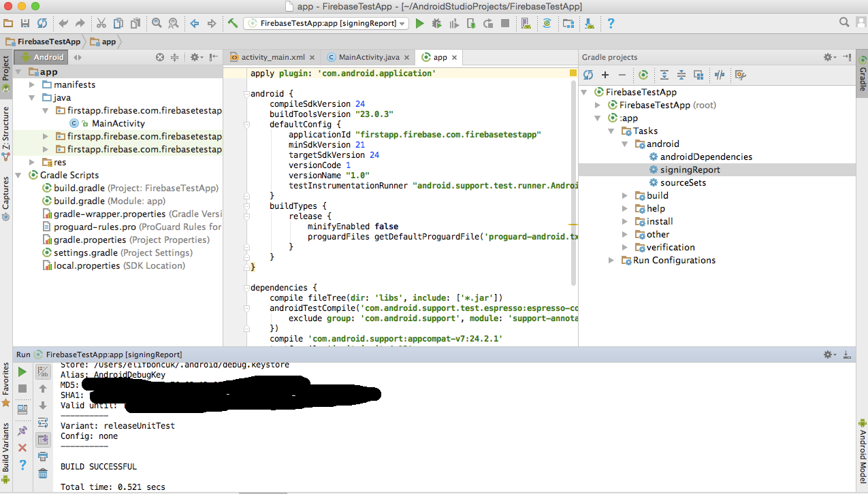The image size is (868, 494).
Task: Click the green Run button in main toolbar
Action: (x=419, y=23)
